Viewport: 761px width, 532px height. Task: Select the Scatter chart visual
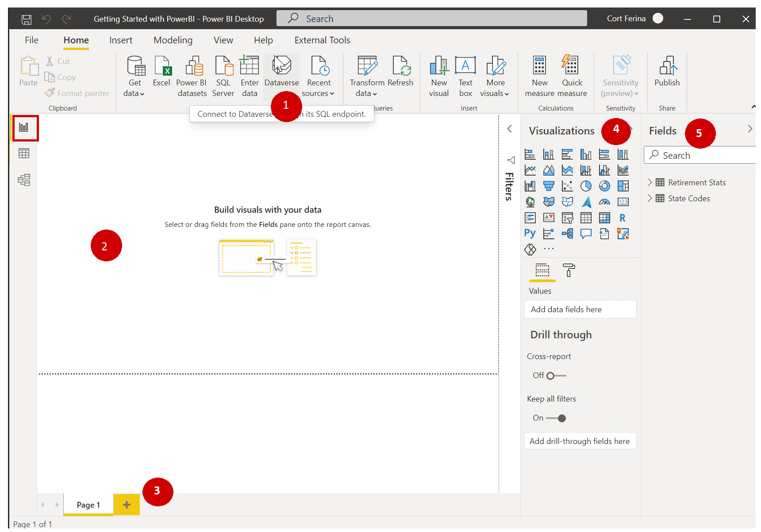click(567, 186)
